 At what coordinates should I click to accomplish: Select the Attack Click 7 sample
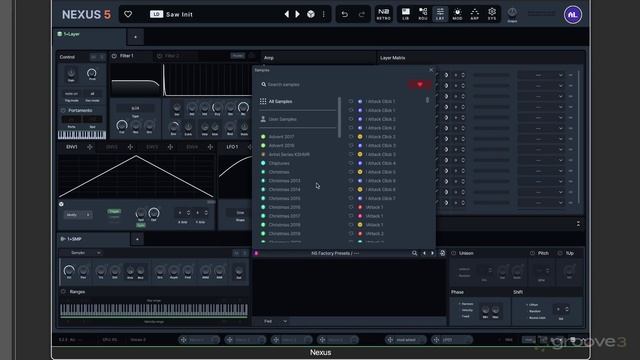[380, 198]
